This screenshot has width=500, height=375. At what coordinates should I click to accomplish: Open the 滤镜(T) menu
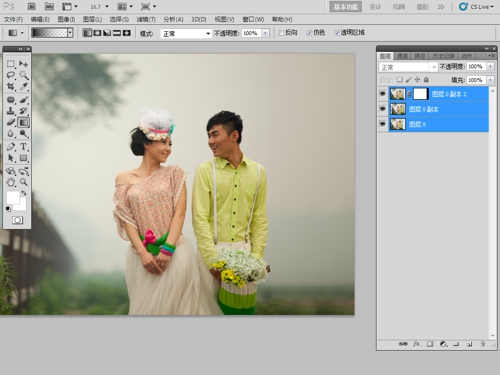(146, 19)
